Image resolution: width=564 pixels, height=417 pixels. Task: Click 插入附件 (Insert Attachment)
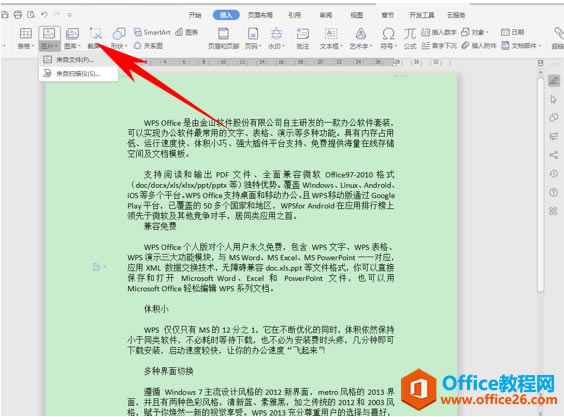(479, 45)
